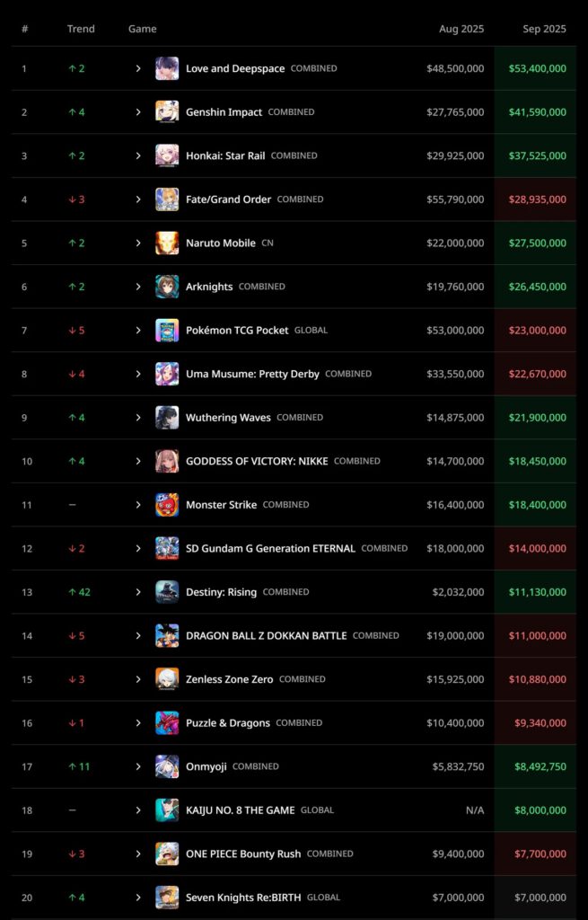The image size is (588, 920).
Task: Expand the Zenless Zone Zero row
Action: pos(138,679)
